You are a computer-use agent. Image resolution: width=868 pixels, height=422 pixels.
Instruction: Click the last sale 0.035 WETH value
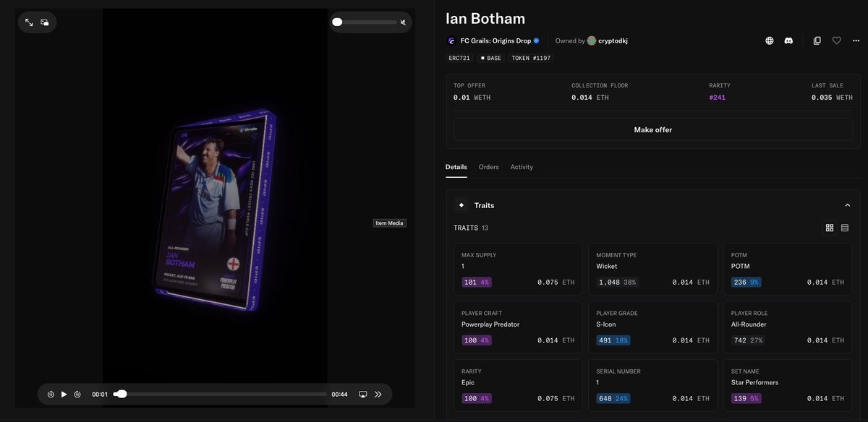click(x=830, y=97)
